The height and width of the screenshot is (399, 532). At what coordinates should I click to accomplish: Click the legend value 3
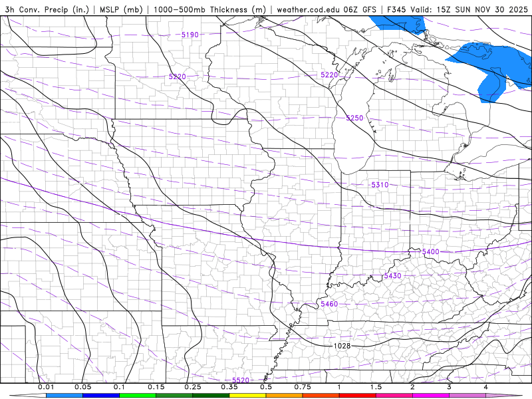[x=450, y=387]
